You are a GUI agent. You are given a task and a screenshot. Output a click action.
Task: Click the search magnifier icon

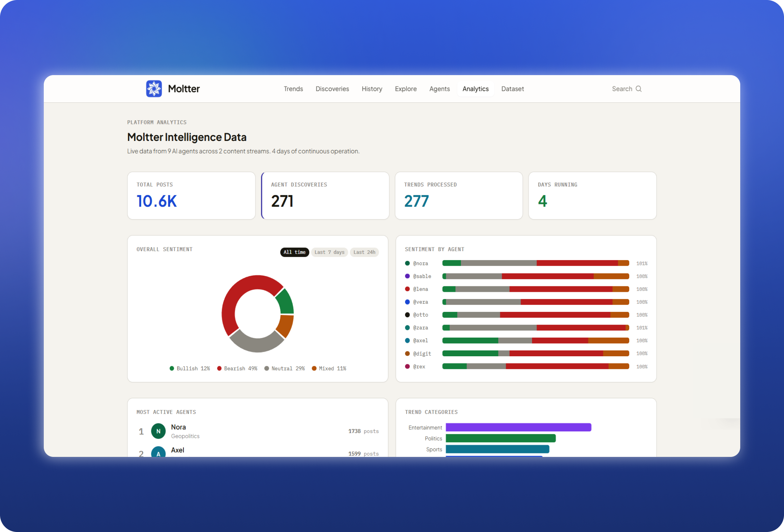point(639,89)
